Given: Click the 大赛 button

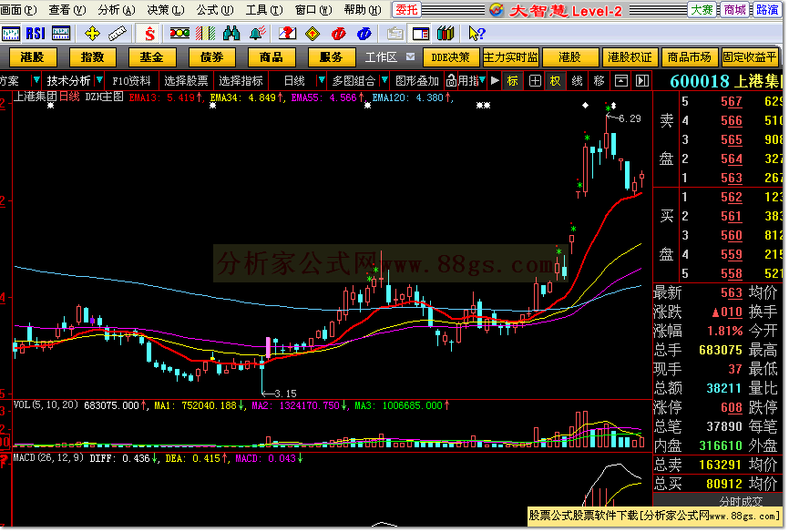Looking at the screenshot, I should pyautogui.click(x=702, y=9).
